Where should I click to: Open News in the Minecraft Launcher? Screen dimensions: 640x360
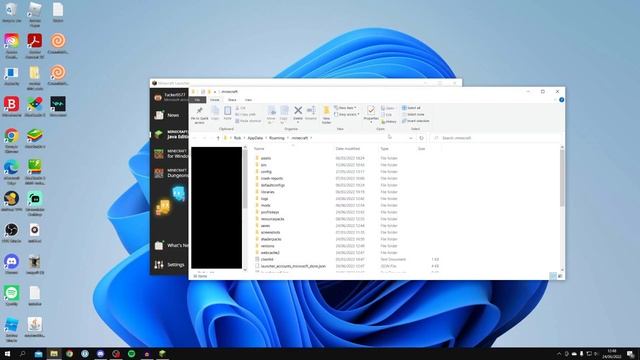click(x=167, y=115)
